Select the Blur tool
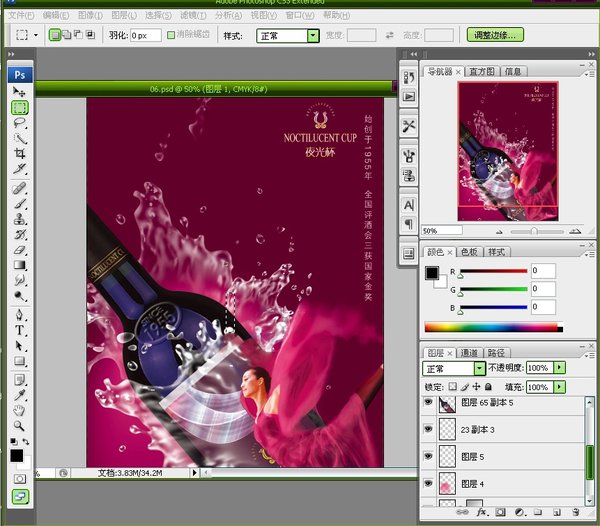Screen dimensions: 600x526 pos(19,280)
